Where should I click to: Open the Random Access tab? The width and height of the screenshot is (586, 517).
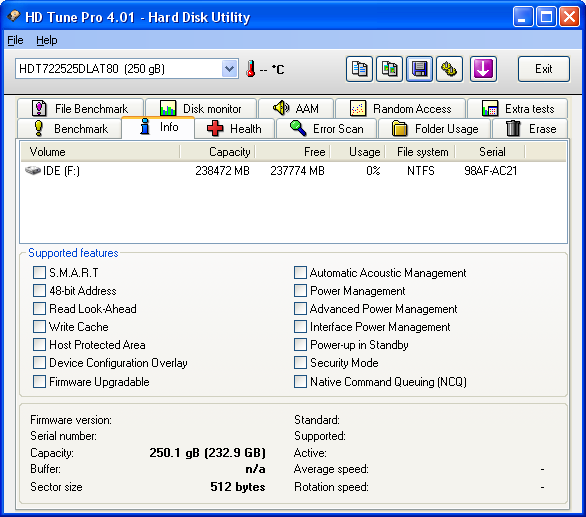pos(401,109)
